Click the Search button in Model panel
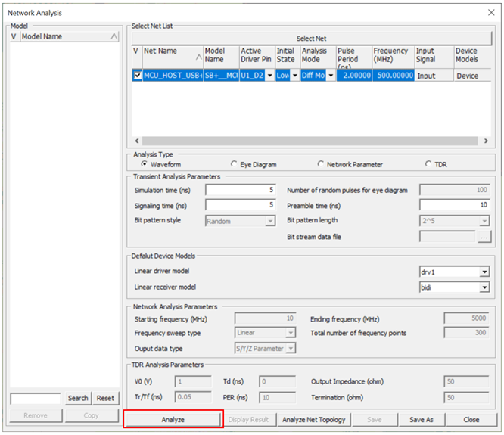 tap(78, 398)
